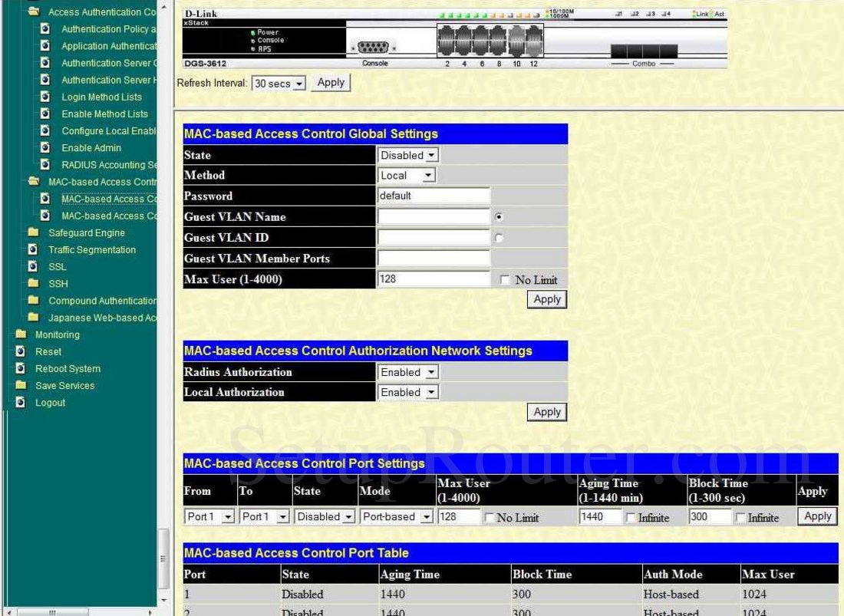Click the SSL page icon

coord(33,266)
